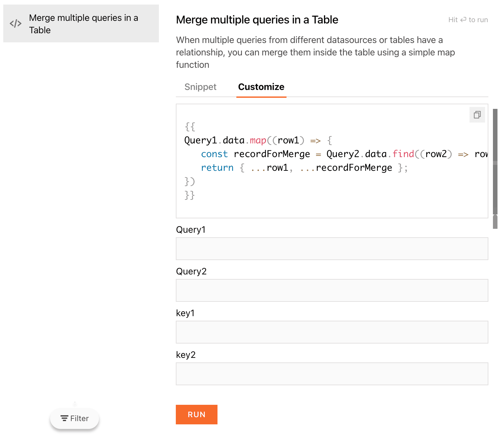Place cursor on the 'return' code line
This screenshot has width=504, height=440.
[304, 168]
